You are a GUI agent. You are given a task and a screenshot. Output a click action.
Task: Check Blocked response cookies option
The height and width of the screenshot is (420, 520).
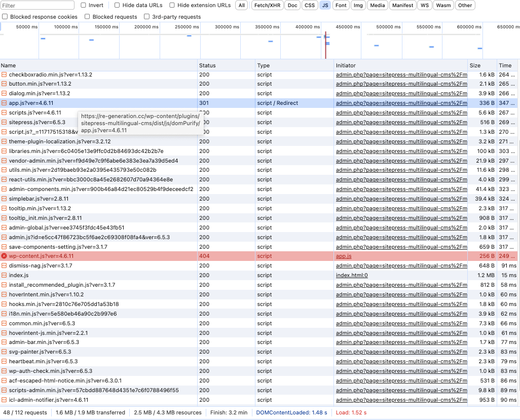click(5, 17)
